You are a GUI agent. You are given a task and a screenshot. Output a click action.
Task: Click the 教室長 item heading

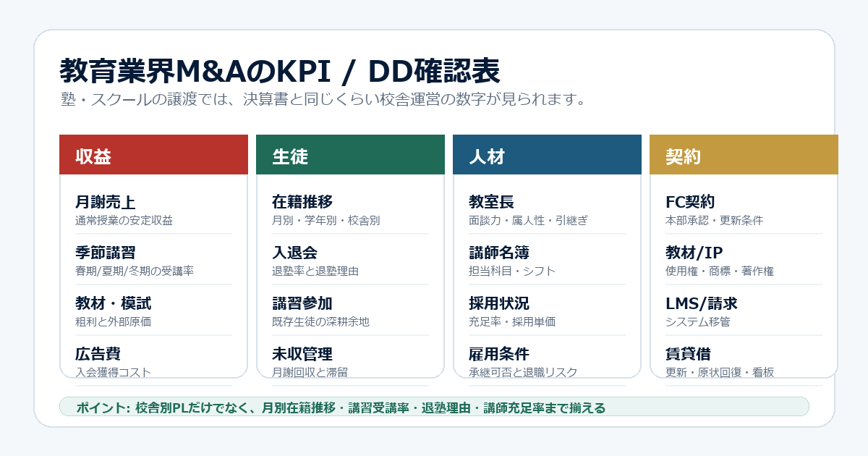point(491,202)
